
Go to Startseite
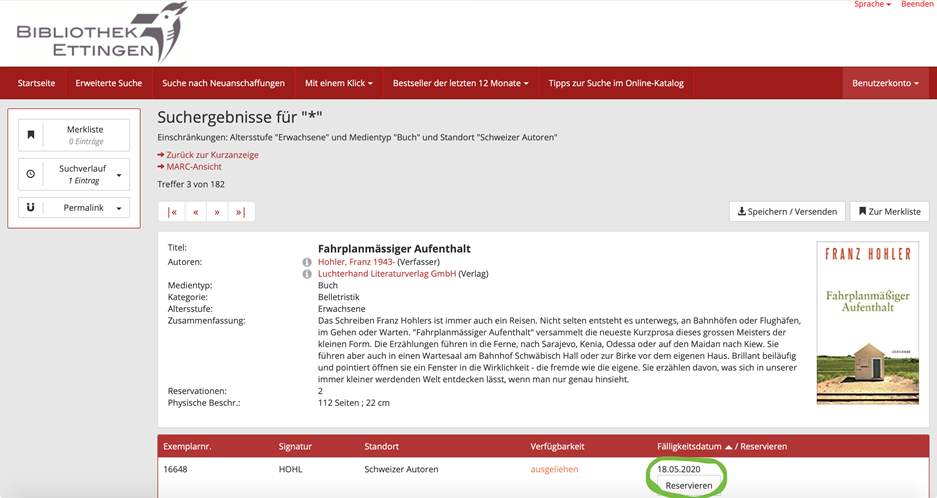(37, 83)
